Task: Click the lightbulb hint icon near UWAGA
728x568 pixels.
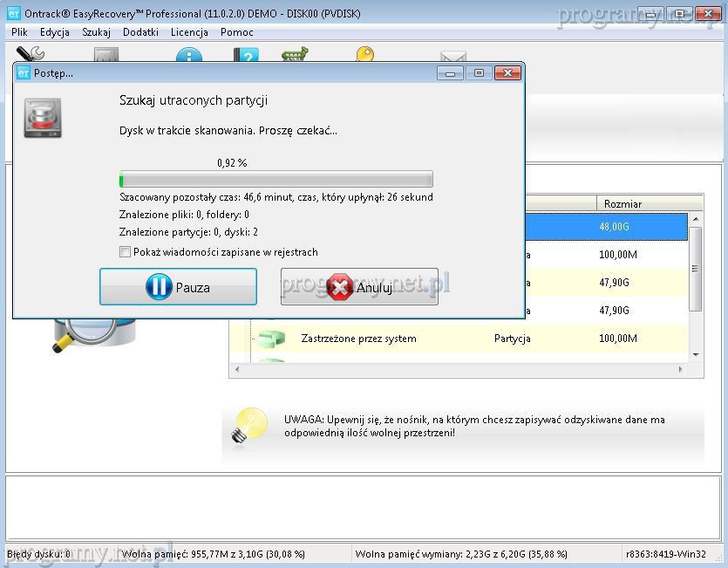Action: [x=248, y=425]
